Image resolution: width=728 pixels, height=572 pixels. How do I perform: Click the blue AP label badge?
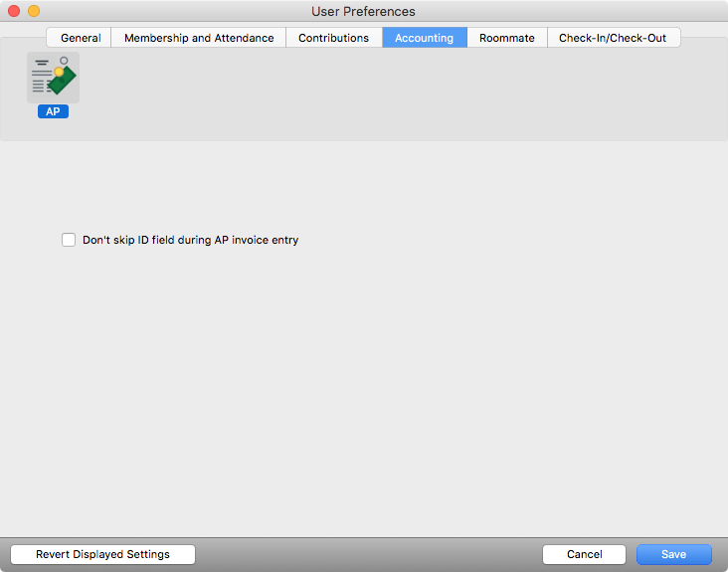pos(53,112)
